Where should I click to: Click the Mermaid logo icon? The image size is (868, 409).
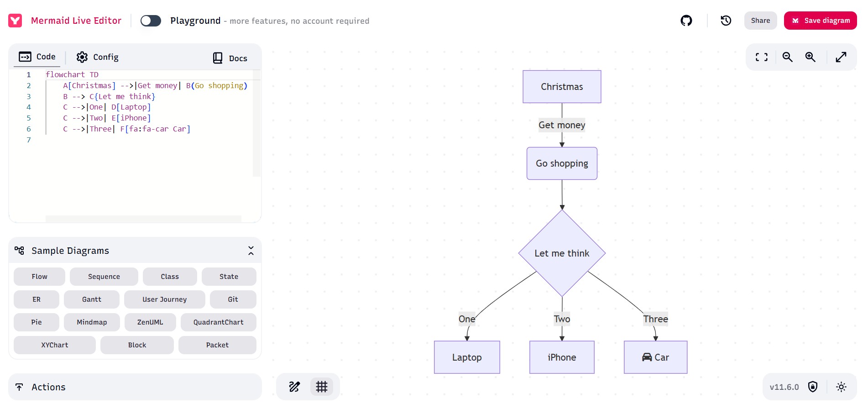15,21
